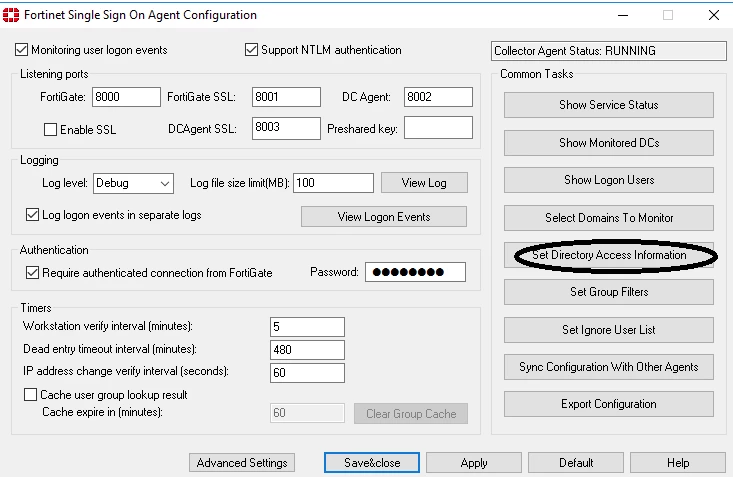The height and width of the screenshot is (477, 733).
Task: Click the Apply button
Action: click(x=474, y=463)
